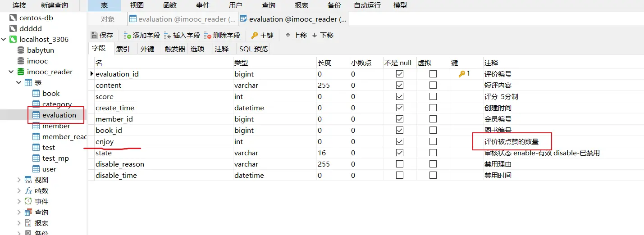Click the Save (保存) floppy disk icon
Viewport: 644px width, 235px height.
pos(94,35)
